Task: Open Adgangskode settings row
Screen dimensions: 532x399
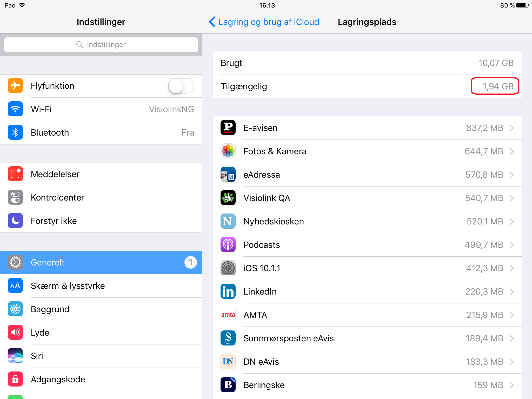Action: [101, 380]
